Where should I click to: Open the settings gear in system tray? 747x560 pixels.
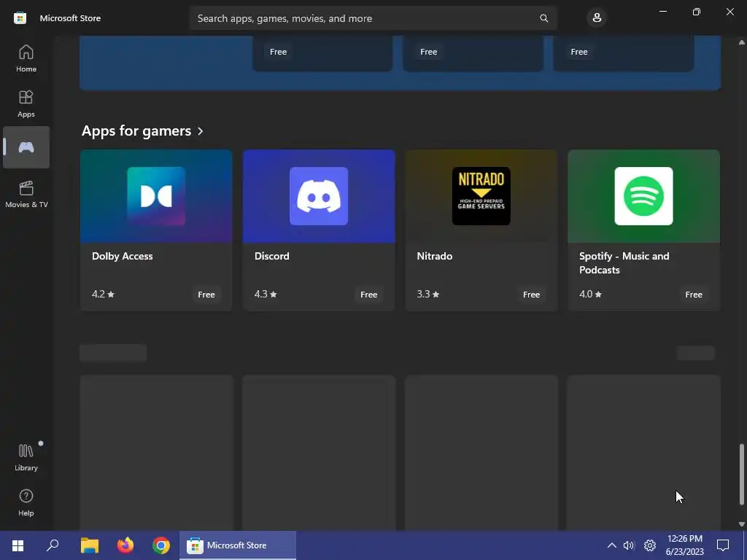pos(650,545)
